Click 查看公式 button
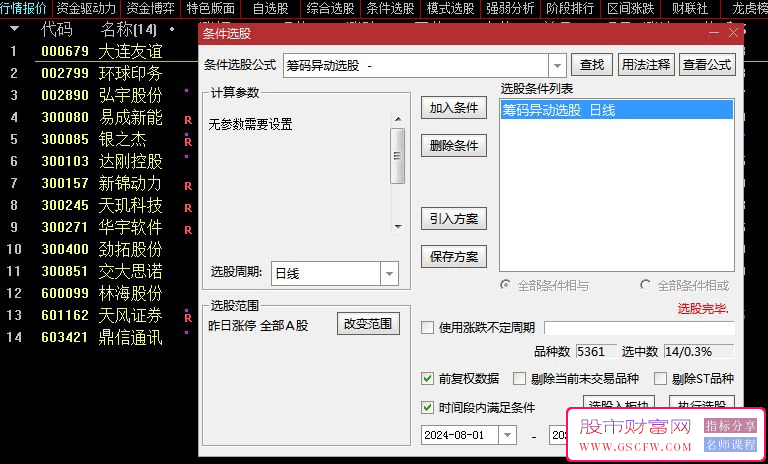 pyautogui.click(x=707, y=65)
